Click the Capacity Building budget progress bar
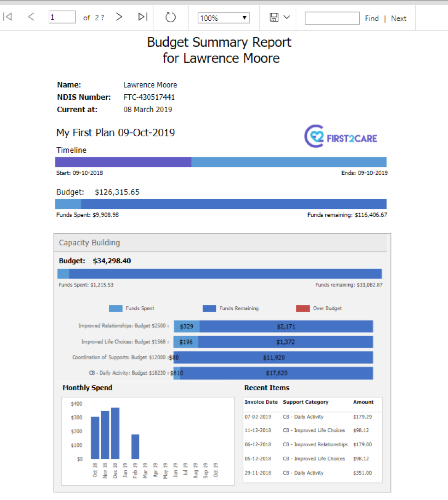 (221, 273)
